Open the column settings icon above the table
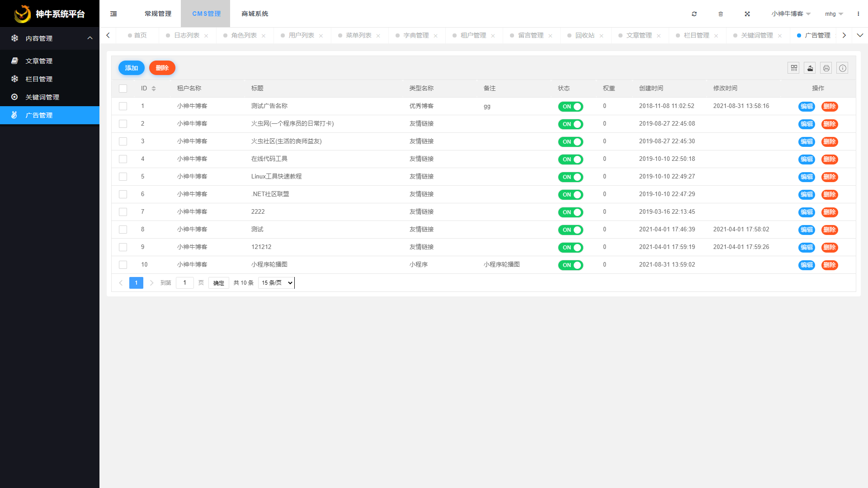The image size is (868, 488). click(x=793, y=68)
